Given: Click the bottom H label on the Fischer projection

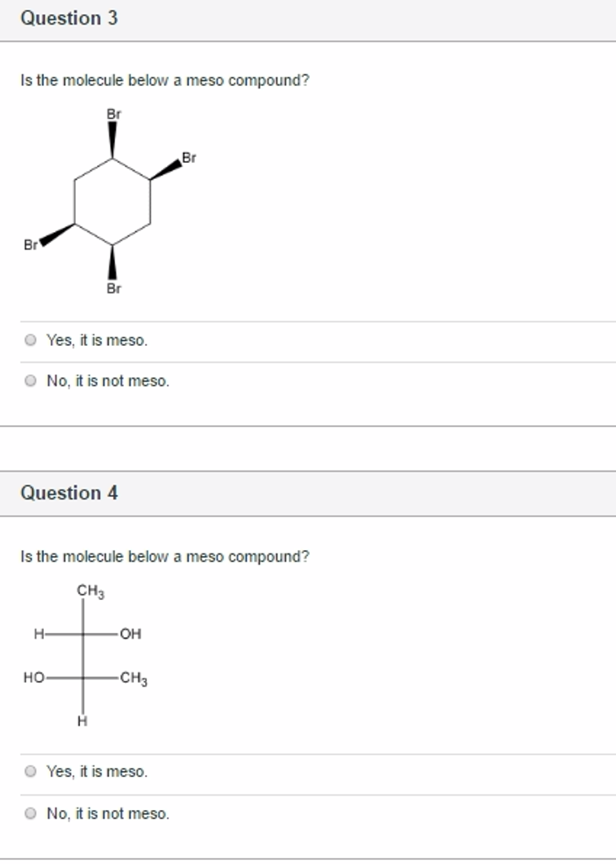Looking at the screenshot, I should pos(83,721).
